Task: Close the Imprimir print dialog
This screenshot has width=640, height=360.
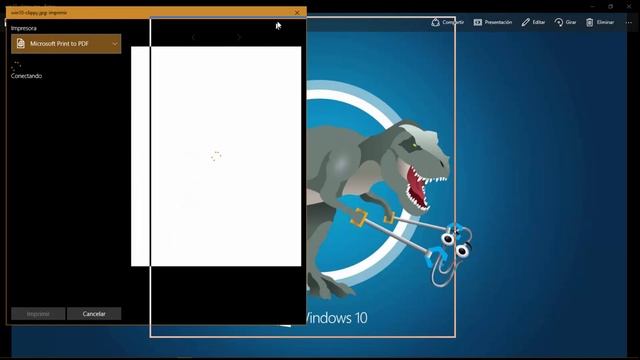Action: pyautogui.click(x=297, y=13)
